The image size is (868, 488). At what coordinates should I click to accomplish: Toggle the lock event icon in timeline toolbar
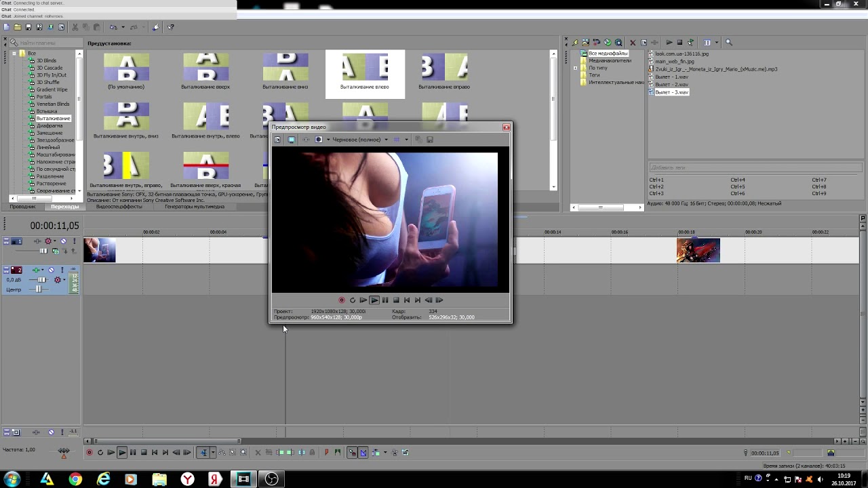pyautogui.click(x=312, y=453)
